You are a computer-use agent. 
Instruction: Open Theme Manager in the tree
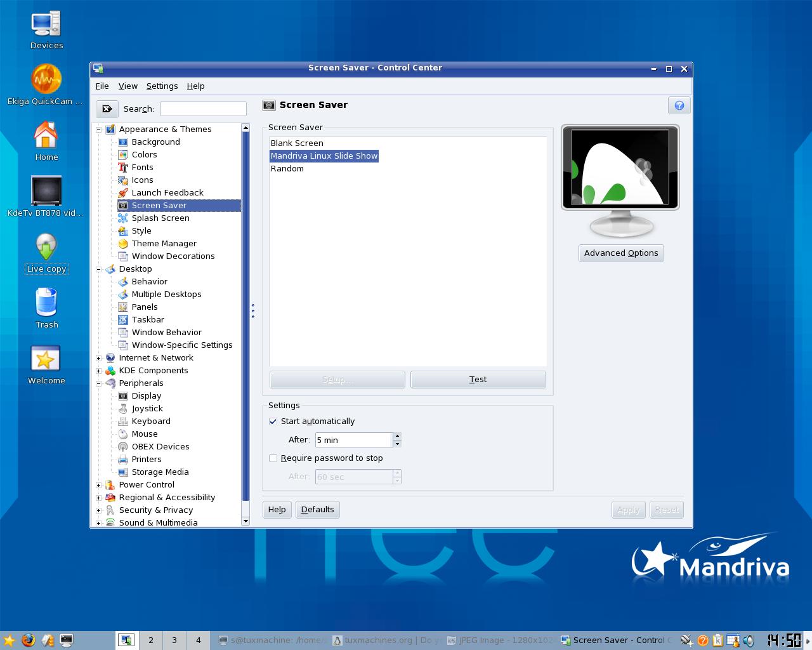click(164, 243)
